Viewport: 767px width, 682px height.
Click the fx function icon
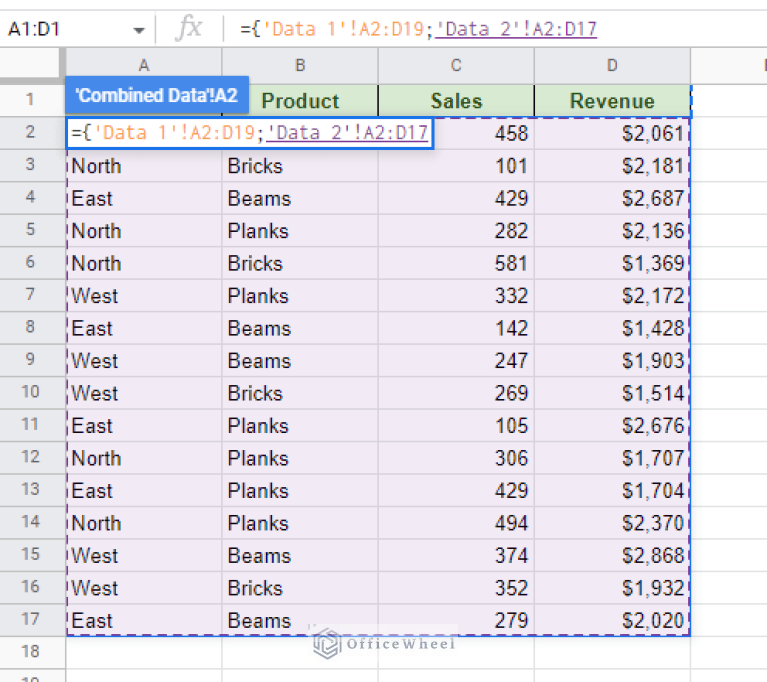click(x=188, y=29)
